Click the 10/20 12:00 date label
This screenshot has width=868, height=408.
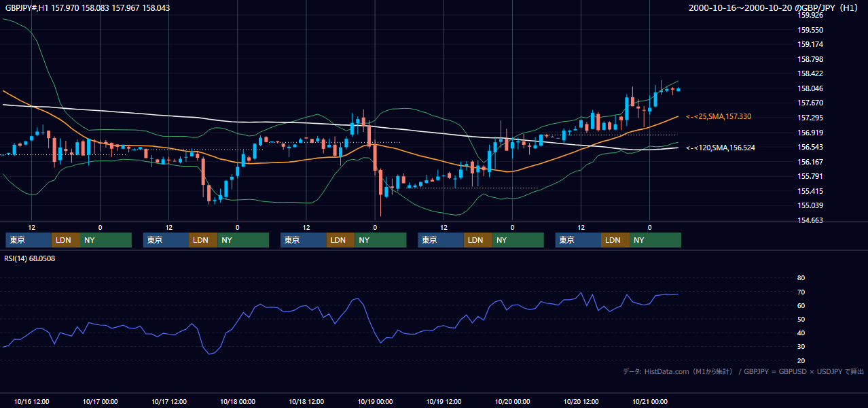(x=581, y=401)
